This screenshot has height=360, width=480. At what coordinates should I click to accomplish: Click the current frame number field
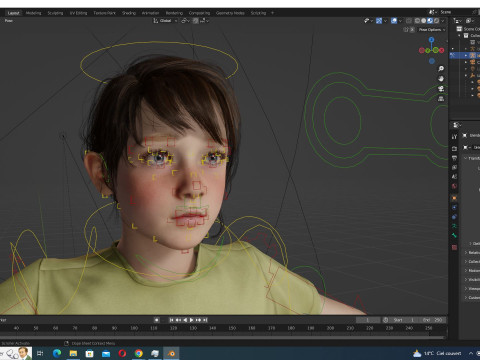pos(368,320)
